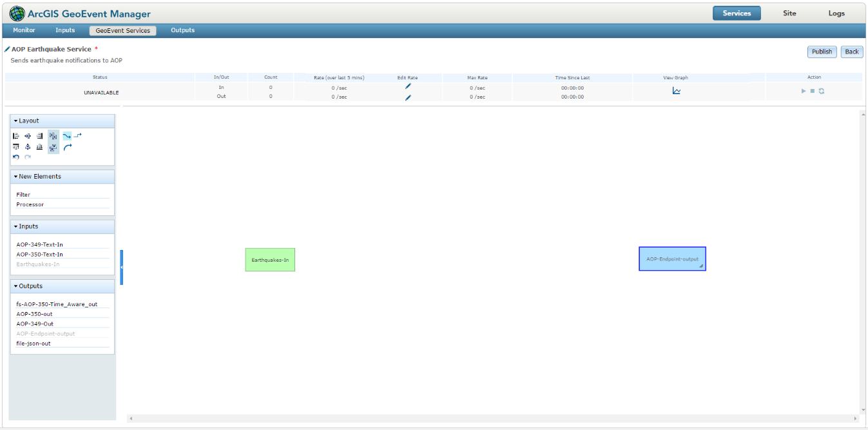Screen dimensions: 868x430
Task: Click the Back button
Action: point(852,52)
